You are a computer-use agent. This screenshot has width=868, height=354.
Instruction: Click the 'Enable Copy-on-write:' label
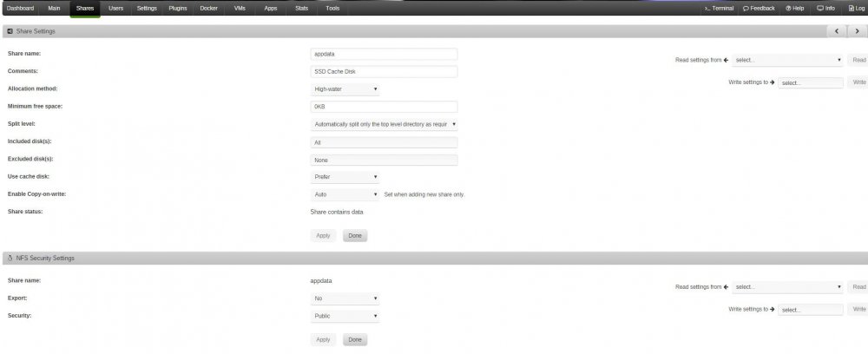pos(37,194)
